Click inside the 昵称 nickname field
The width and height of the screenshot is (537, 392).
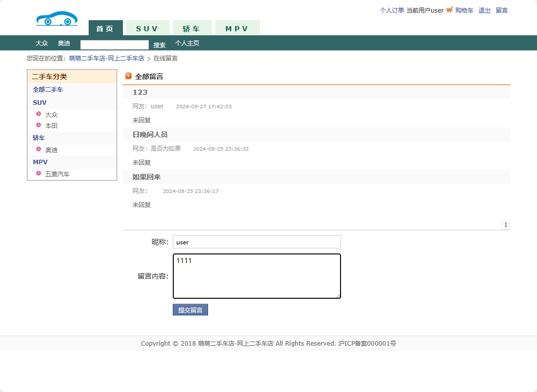click(x=256, y=242)
